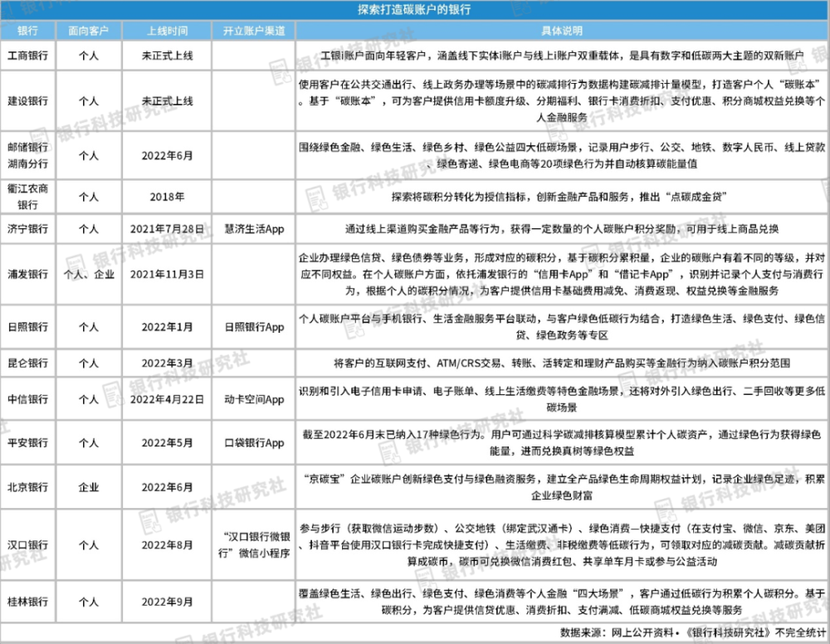The width and height of the screenshot is (830, 644).
Task: Select the 上线时间 column header
Action: point(167,31)
